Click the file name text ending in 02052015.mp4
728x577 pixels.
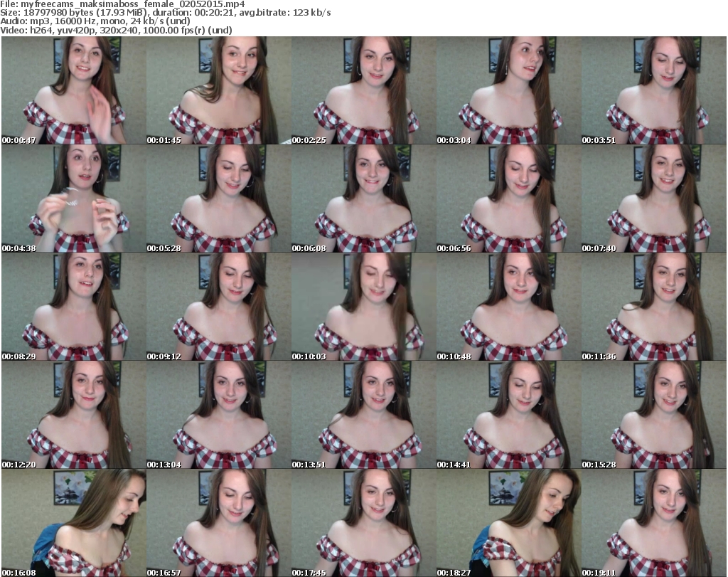[x=133, y=4]
